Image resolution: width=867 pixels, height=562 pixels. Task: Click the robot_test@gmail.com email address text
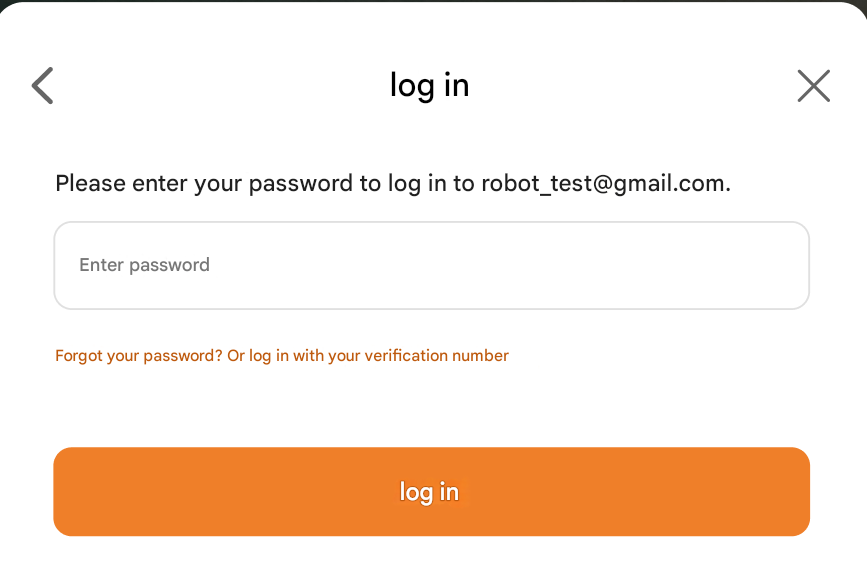coord(604,183)
